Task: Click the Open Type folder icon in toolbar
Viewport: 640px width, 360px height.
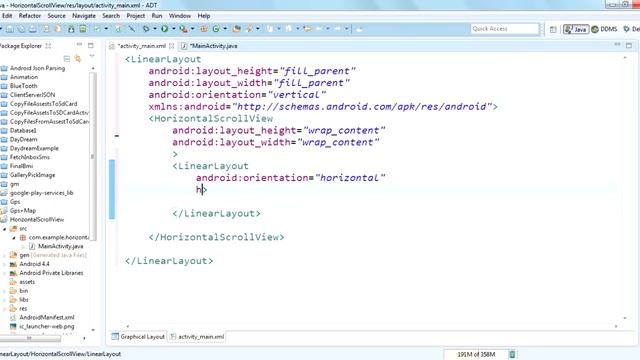Action: click(236, 29)
